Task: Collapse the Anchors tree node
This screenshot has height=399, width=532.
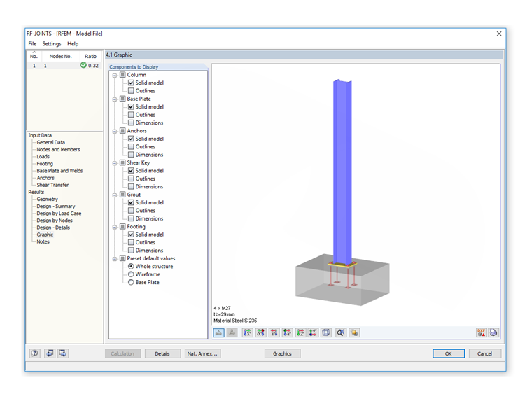Action: [x=115, y=132]
